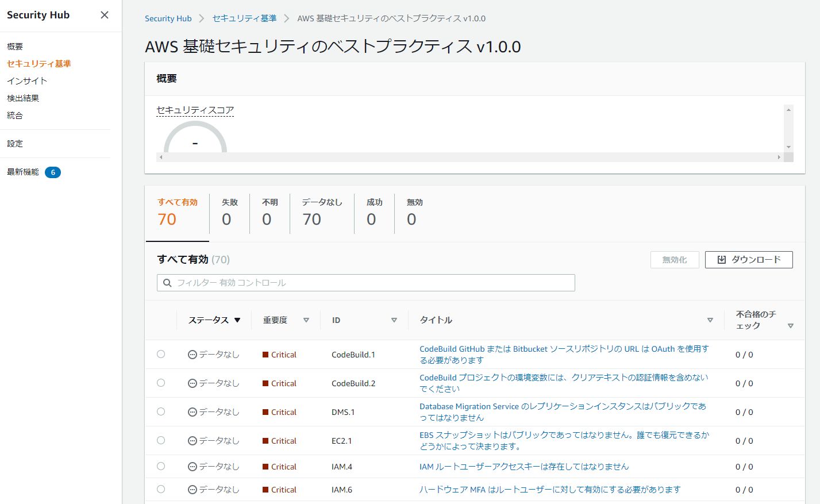Click the データなし status icon for IAM.6
The height and width of the screenshot is (504, 820).
coord(193,490)
